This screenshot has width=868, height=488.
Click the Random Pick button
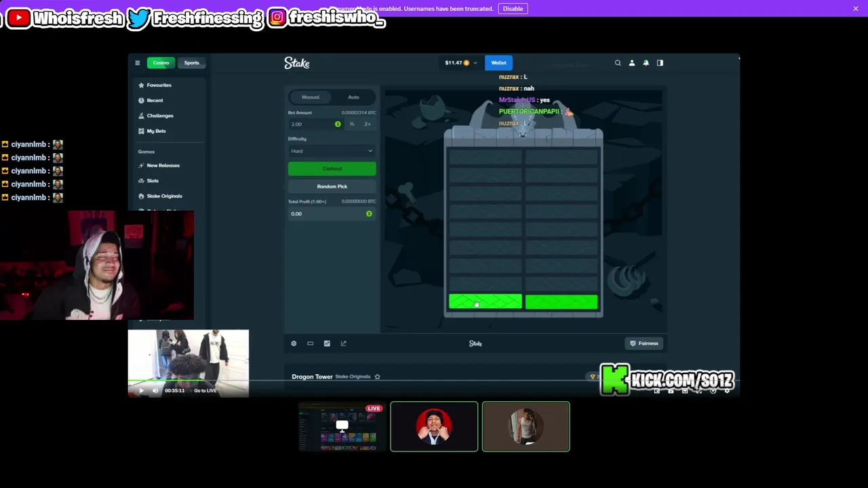coord(332,186)
